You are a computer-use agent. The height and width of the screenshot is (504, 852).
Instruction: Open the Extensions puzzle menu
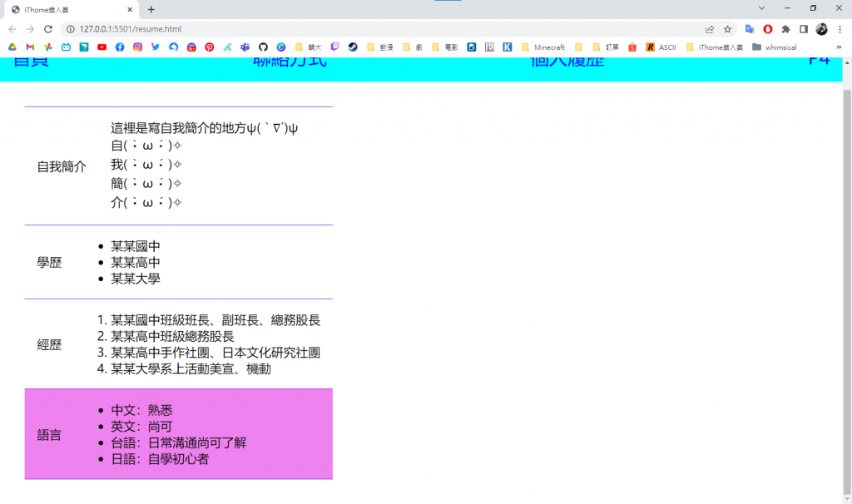pos(785,29)
